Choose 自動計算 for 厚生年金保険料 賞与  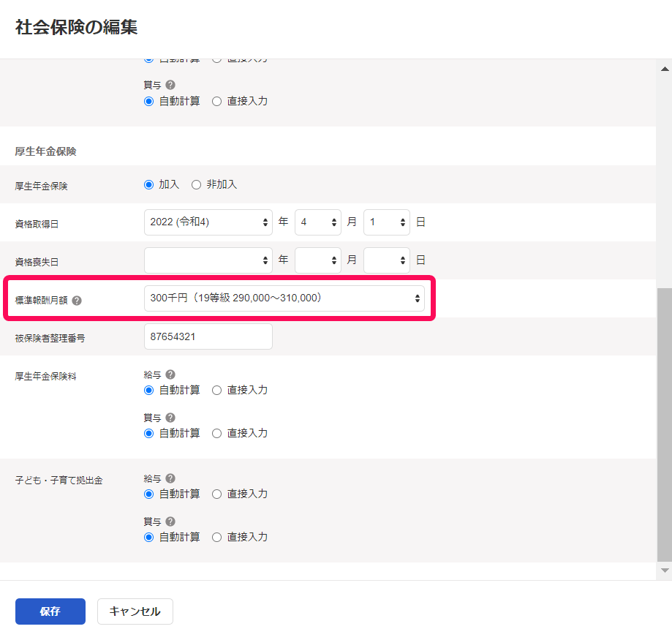148,434
